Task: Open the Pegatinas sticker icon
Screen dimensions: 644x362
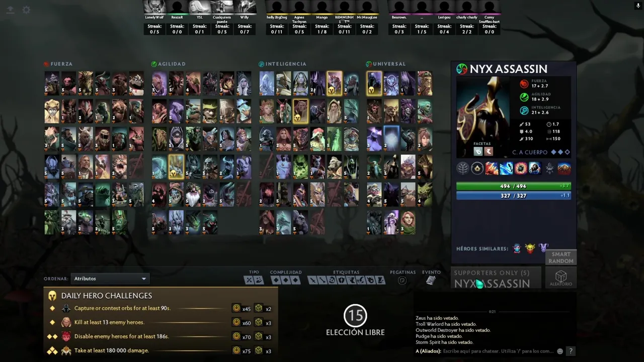Action: pos(402,281)
